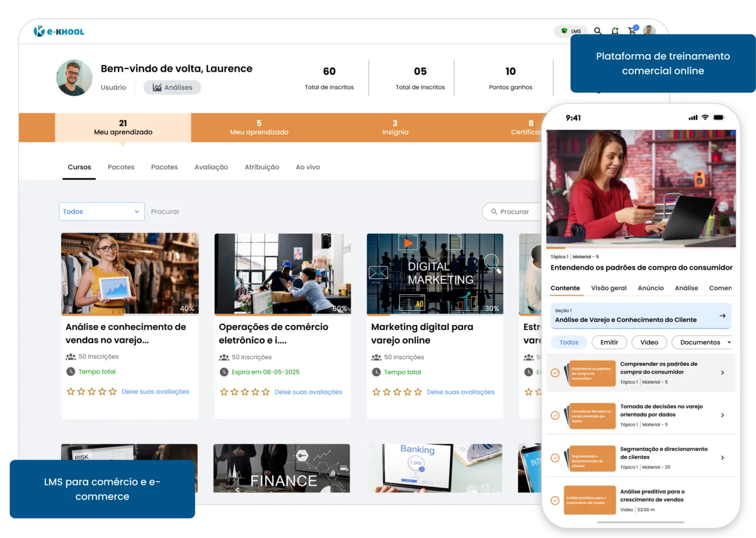
Task: Toggle the Emitir filter chip
Action: pos(609,342)
